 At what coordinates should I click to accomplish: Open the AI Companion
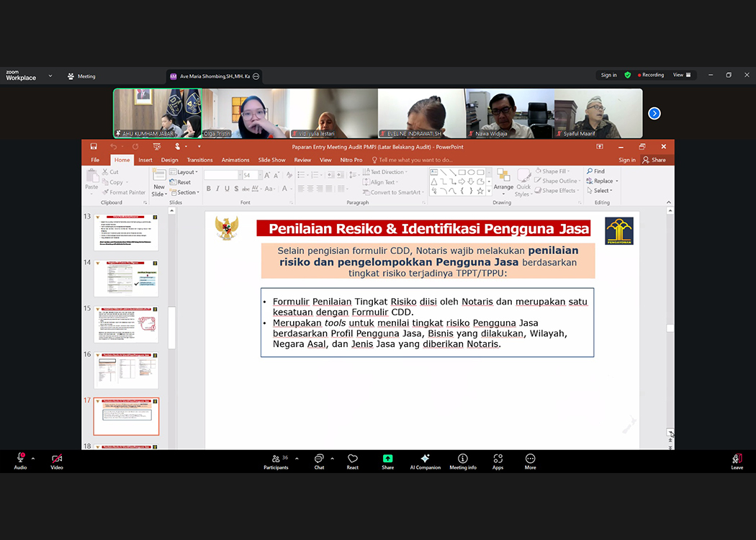425,461
